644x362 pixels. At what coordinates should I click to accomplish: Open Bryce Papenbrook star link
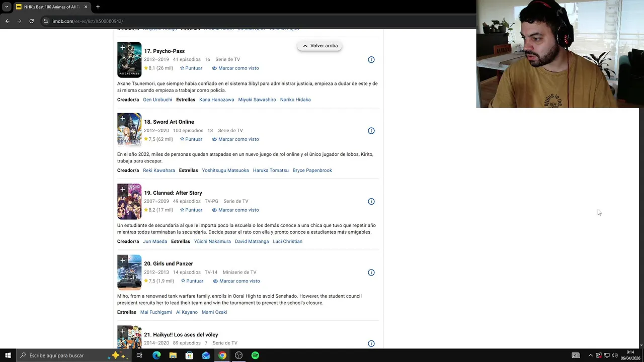[312, 170]
